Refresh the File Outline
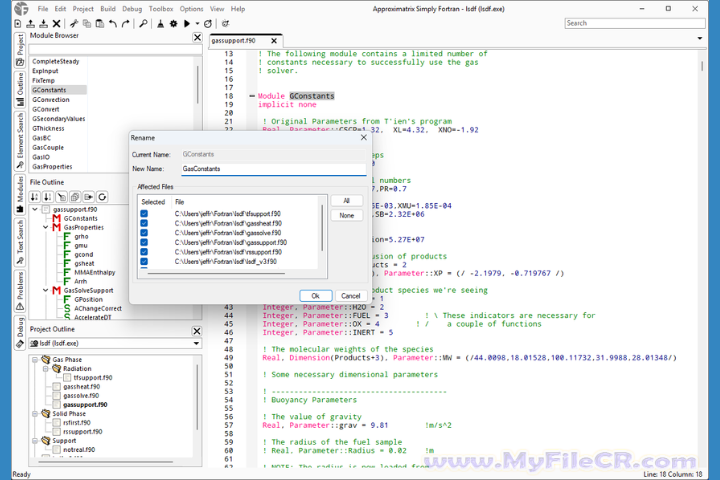This screenshot has width=720, height=480. (x=102, y=197)
